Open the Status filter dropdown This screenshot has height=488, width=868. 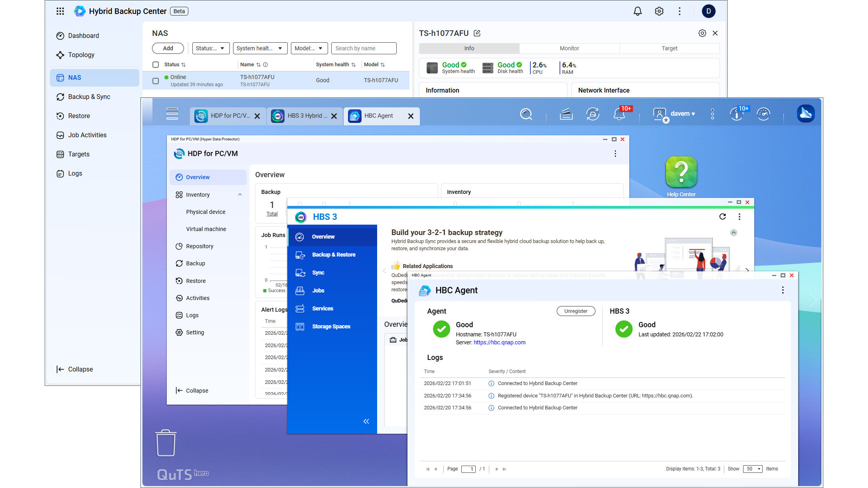pos(210,48)
